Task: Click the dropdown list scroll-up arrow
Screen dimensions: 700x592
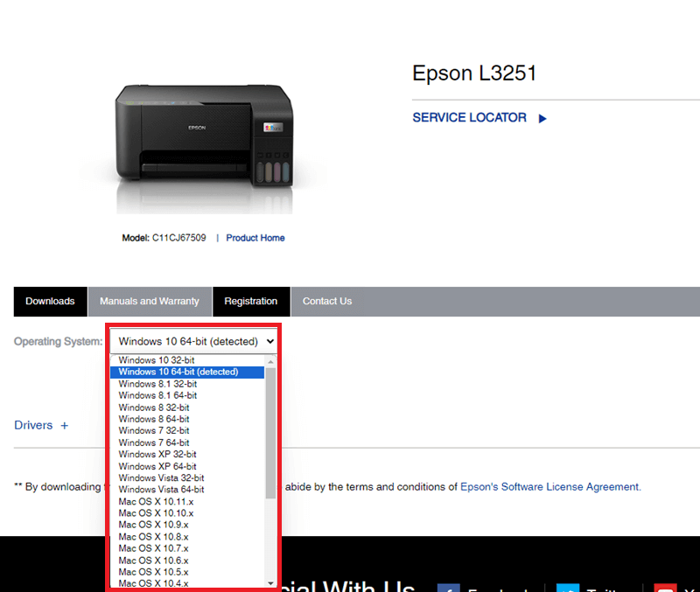Action: coord(270,361)
